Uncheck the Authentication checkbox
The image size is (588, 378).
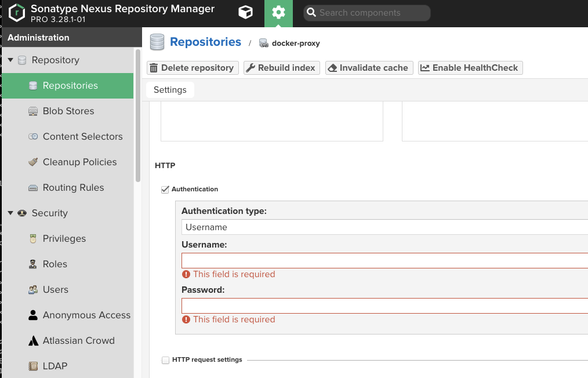(x=165, y=190)
